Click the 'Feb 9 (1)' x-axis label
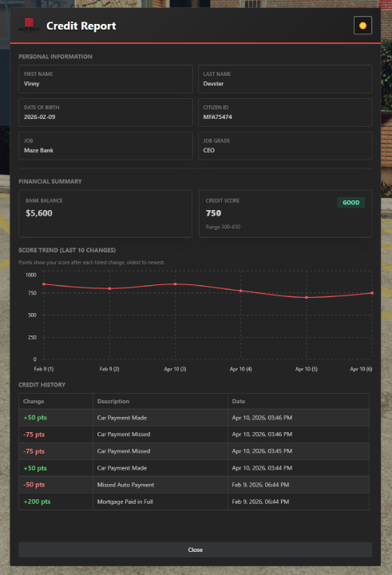The image size is (392, 575). tap(44, 369)
